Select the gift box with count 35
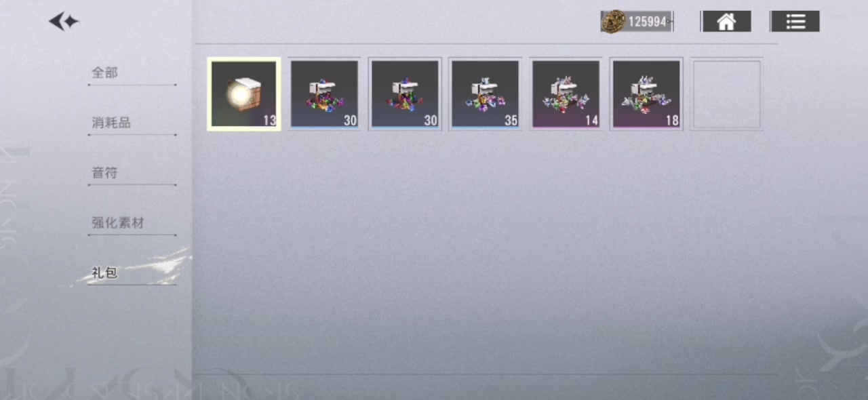Viewport: 868px width, 400px height. click(485, 94)
